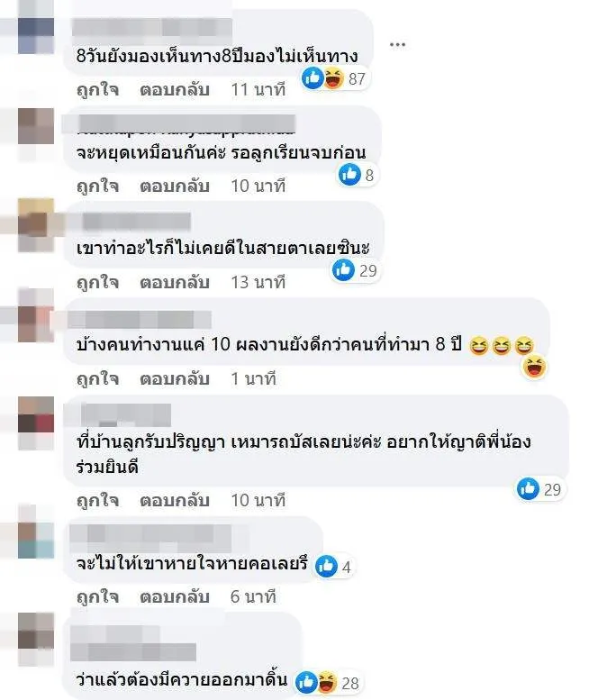
Task: Click the reactions showing 28 on last comment
Action: click(x=328, y=683)
